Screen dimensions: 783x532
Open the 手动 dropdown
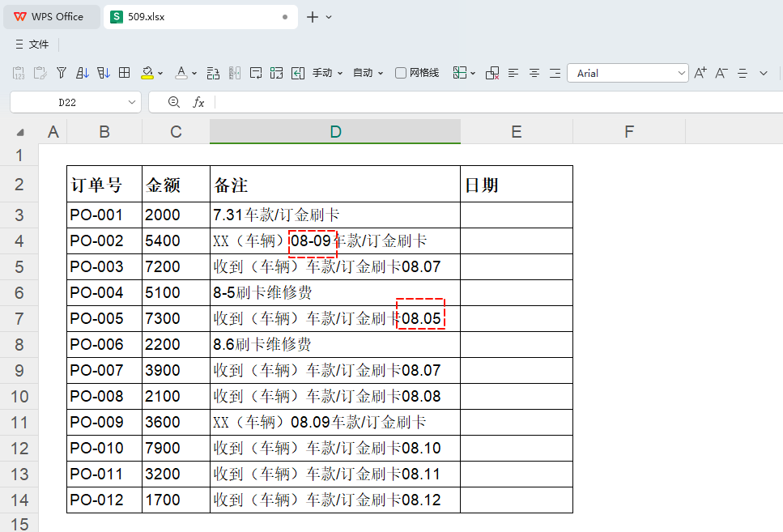(328, 73)
